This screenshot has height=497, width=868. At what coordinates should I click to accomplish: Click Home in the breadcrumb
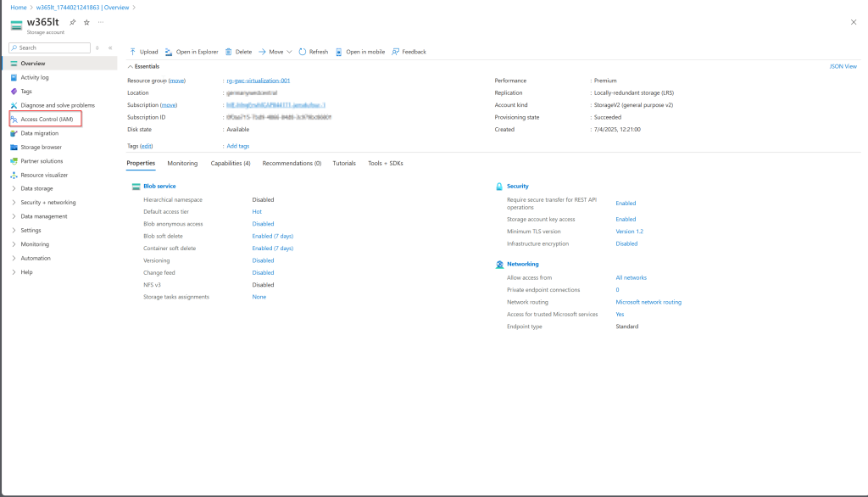pos(19,8)
